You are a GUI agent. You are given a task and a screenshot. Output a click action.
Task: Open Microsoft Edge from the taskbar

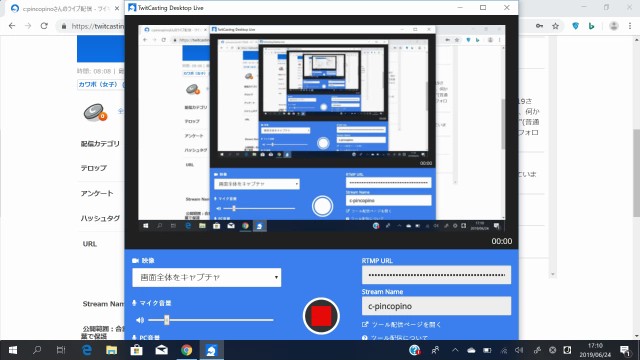coord(87,350)
